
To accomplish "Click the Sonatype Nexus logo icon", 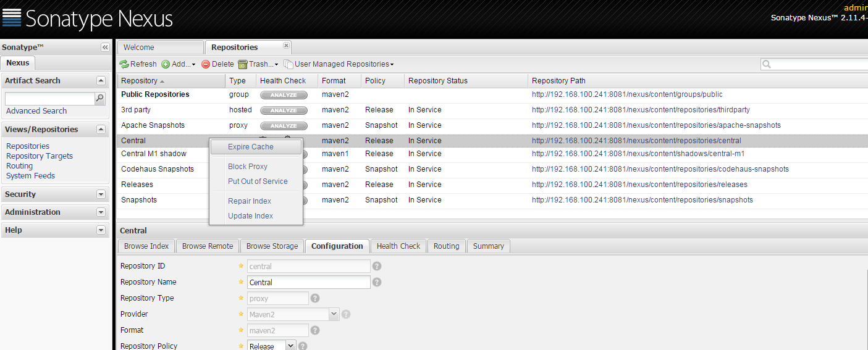I will 12,18.
